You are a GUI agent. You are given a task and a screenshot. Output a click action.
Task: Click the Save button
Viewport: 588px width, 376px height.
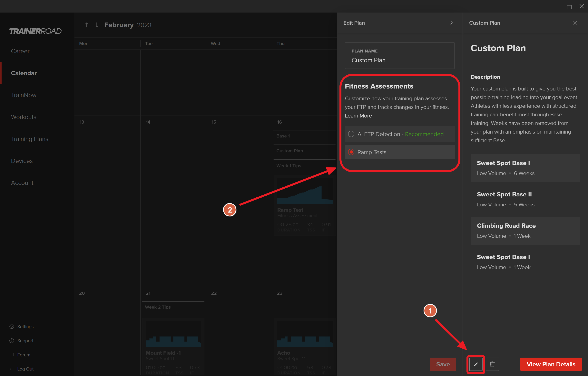point(443,364)
